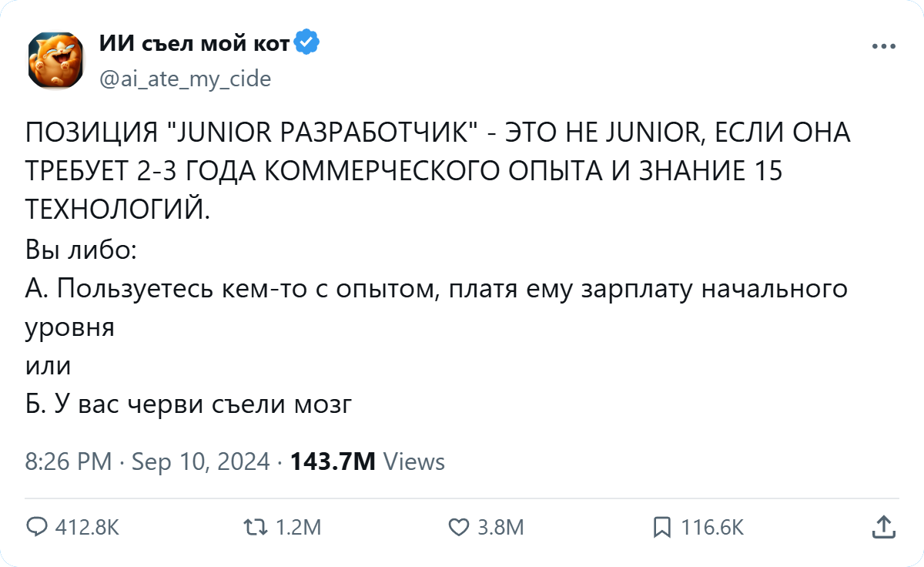Click the Sep 10, 2024 date
The image size is (924, 567).
pyautogui.click(x=201, y=462)
